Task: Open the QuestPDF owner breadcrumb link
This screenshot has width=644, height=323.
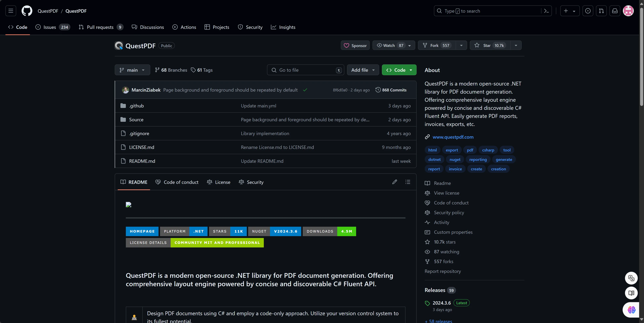Action: pyautogui.click(x=48, y=11)
